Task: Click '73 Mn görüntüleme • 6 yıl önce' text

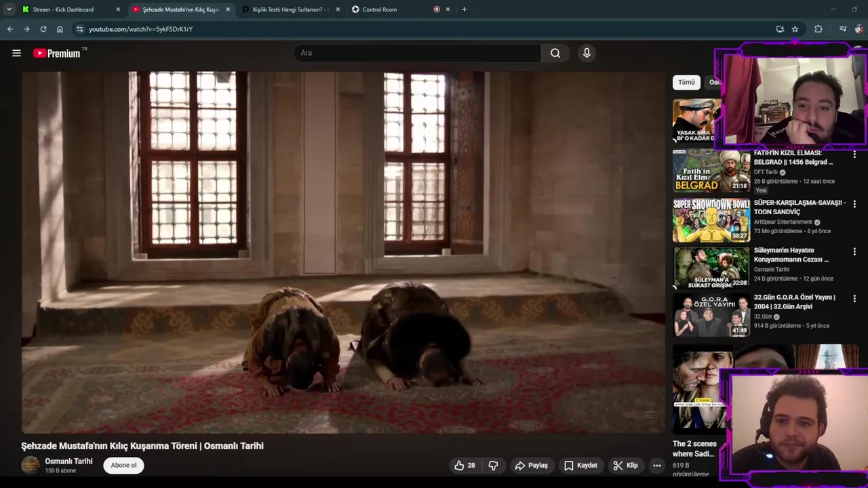Action: pyautogui.click(x=792, y=231)
